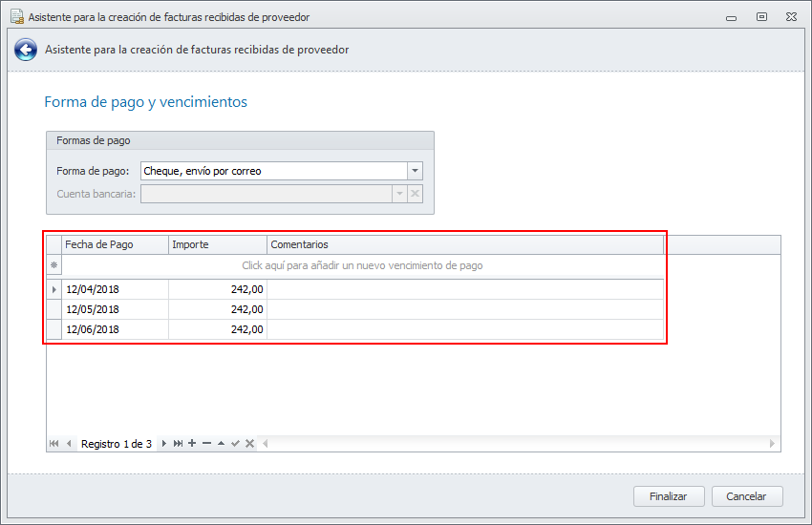812x525 pixels.
Task: Click the wizard document icon in title bar
Action: 17,16
